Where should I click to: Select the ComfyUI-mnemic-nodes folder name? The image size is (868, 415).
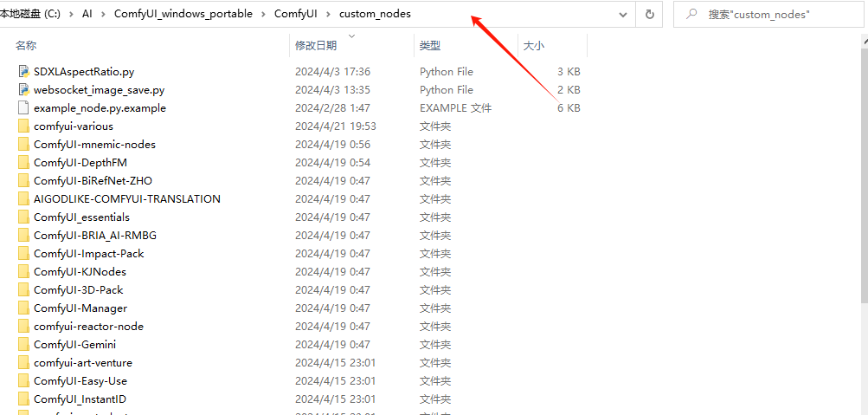tap(94, 145)
